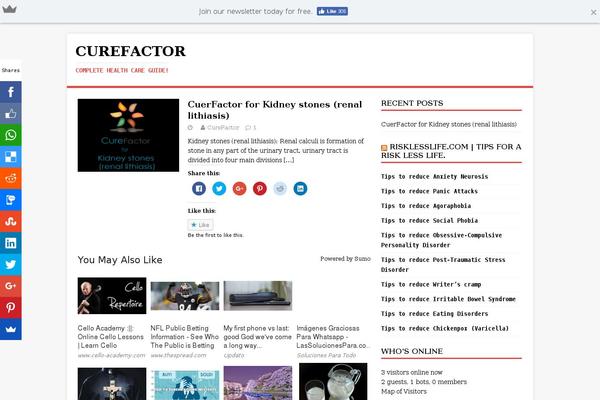Open Tips to reduce Obsessive-Compulsive Personality Disorder

click(x=442, y=240)
